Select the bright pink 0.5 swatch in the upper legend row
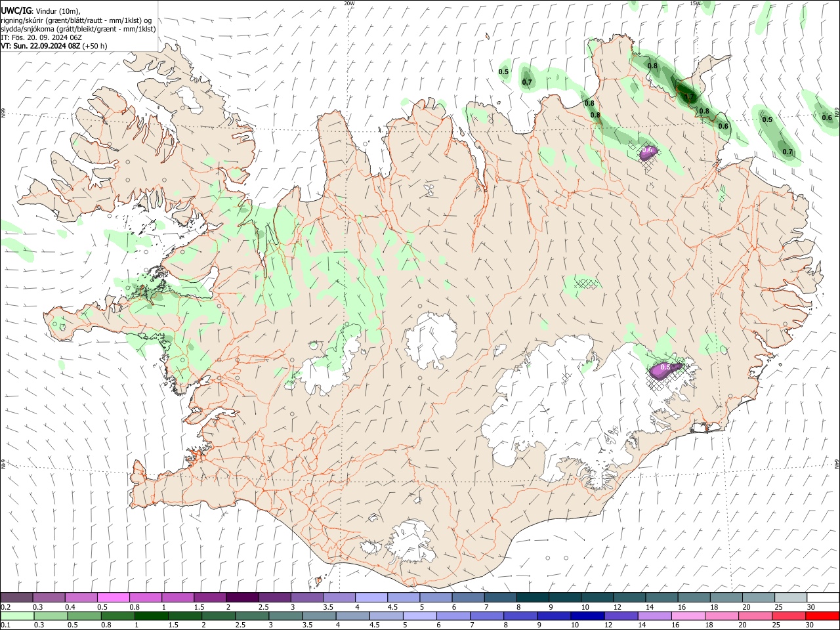The height and width of the screenshot is (630, 840). point(114,598)
